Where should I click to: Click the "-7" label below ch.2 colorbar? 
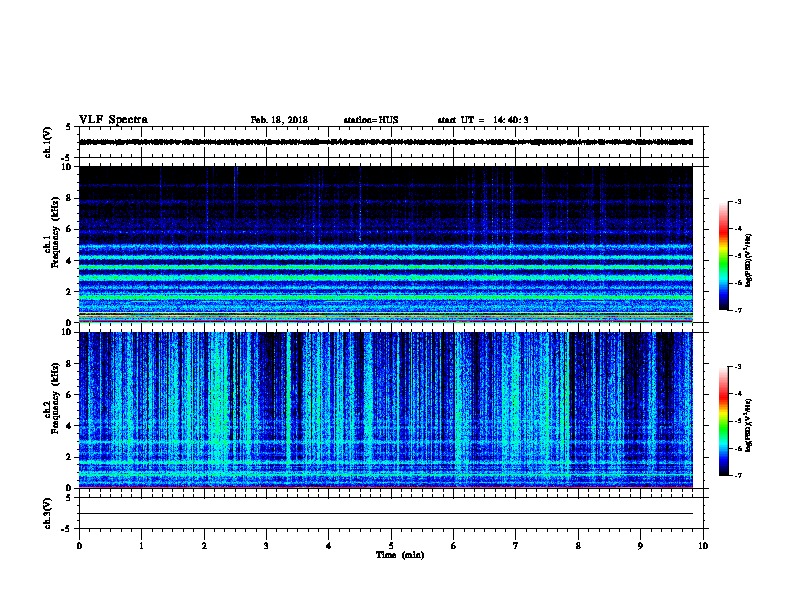pos(738,476)
